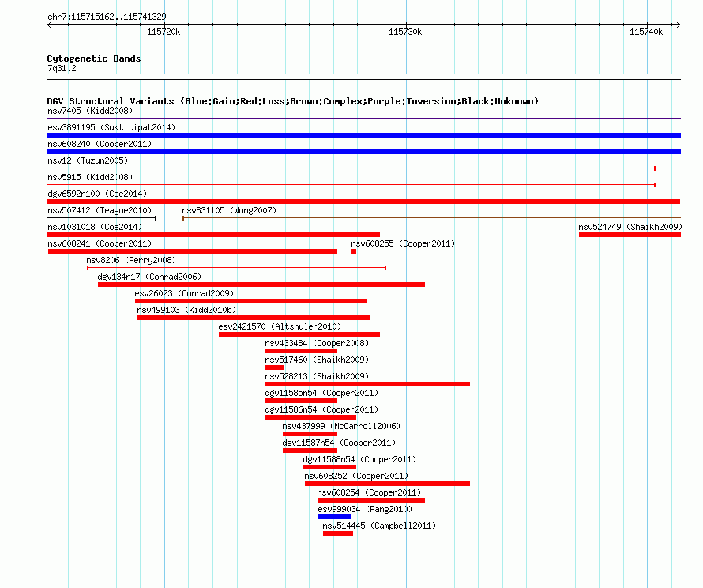703x588 pixels.
Task: Select nsv608241 (Cooper2011) label
Action: point(100,243)
